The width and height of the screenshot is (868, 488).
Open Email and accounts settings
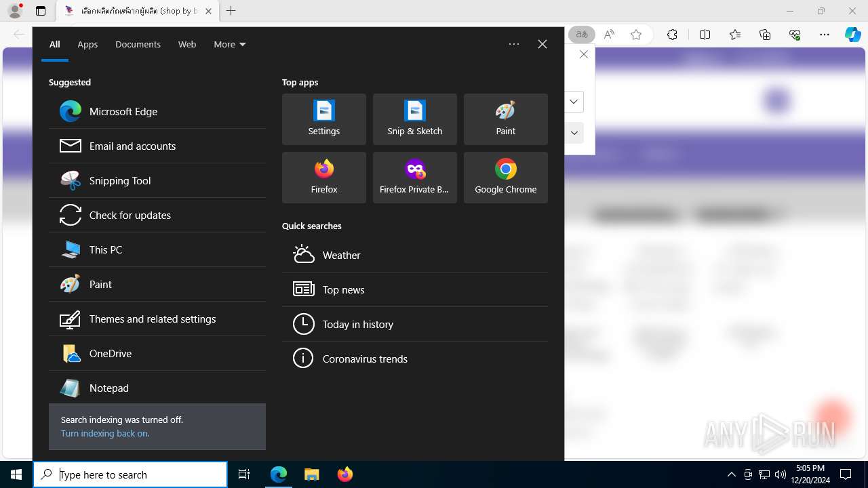pos(157,146)
